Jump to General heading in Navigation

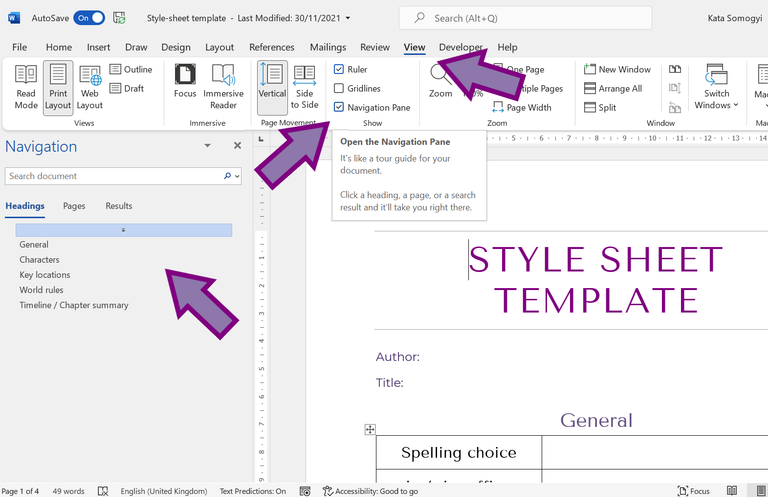tap(34, 244)
